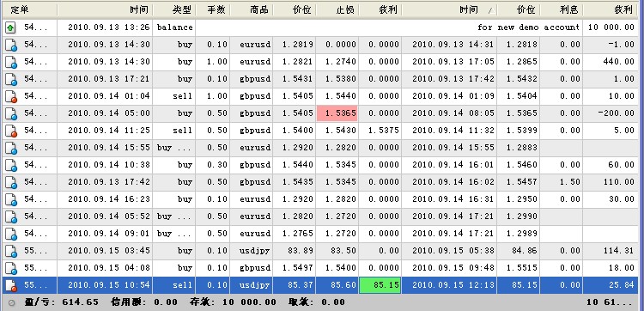Click order icon of 09:01 pending eurusd row
This screenshot has width=644, height=311.
point(10,234)
